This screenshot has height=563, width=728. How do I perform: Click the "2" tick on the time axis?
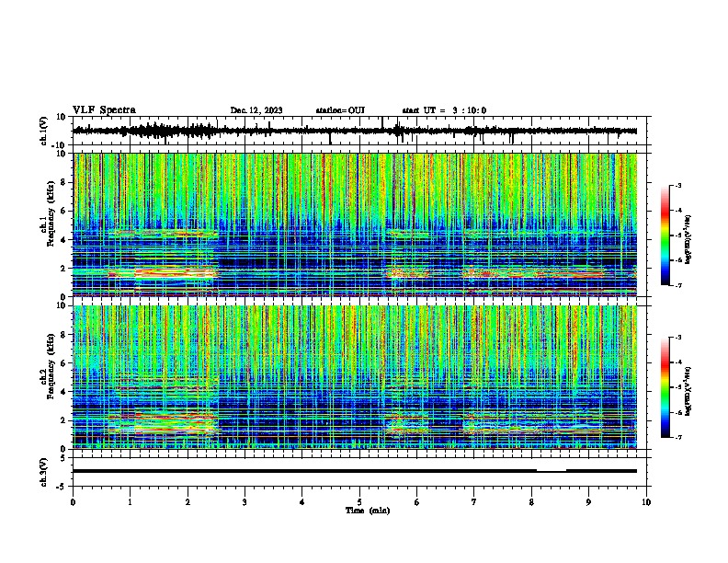(188, 502)
